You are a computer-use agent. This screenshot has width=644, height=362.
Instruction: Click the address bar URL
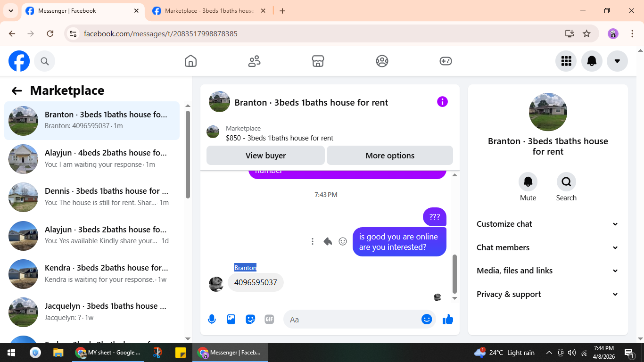pyautogui.click(x=161, y=34)
